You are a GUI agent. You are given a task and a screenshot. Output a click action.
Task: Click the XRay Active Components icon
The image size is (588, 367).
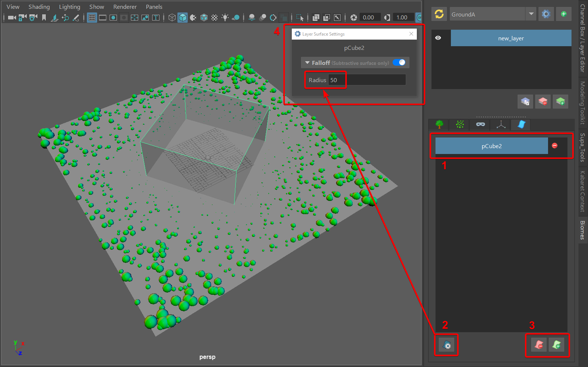(x=326, y=17)
